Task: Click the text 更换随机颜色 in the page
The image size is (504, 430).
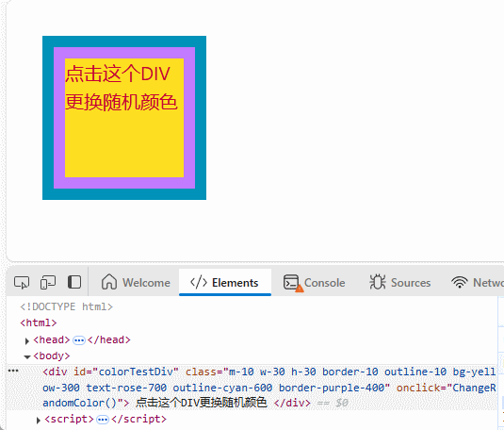Action: [x=122, y=103]
